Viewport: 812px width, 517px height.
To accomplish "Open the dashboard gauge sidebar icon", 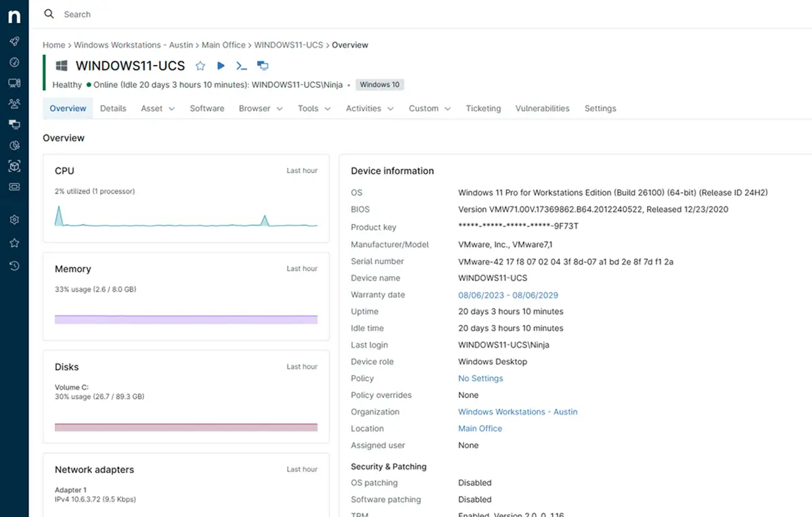I will pyautogui.click(x=14, y=62).
